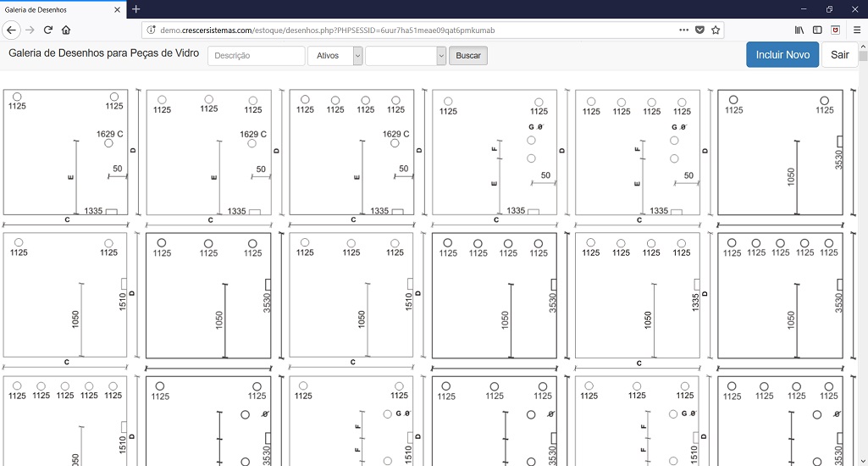Restore down the browser window
Image resolution: width=868 pixels, height=466 pixels.
tap(829, 9)
